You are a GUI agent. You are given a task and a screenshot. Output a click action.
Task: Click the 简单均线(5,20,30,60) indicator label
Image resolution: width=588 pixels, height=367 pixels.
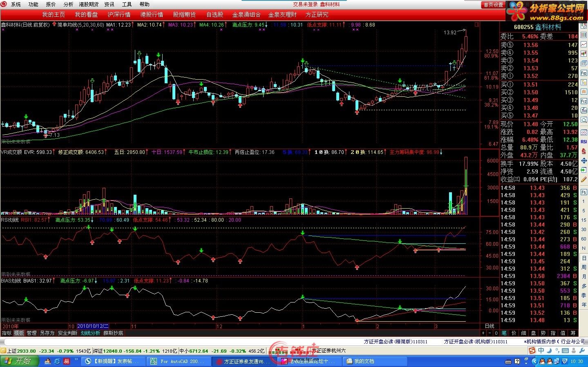point(80,25)
